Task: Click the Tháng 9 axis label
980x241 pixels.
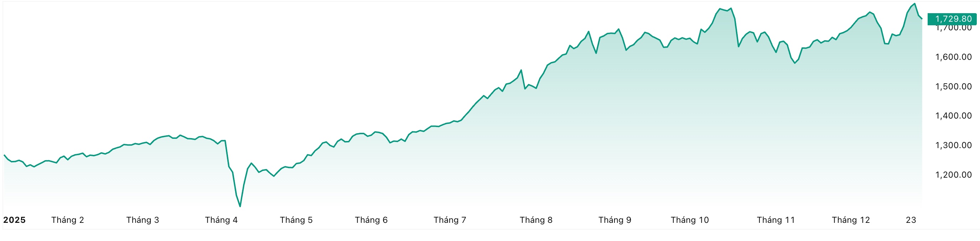Action: 615,220
